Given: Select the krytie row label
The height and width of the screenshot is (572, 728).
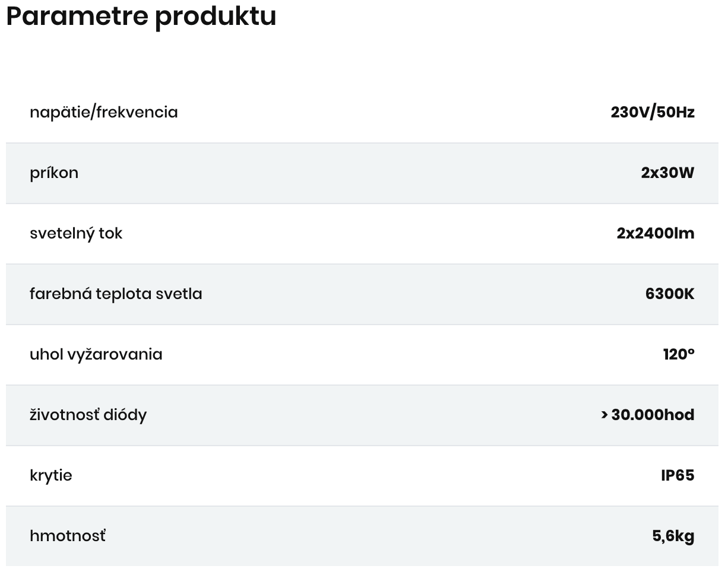Looking at the screenshot, I should tap(51, 475).
